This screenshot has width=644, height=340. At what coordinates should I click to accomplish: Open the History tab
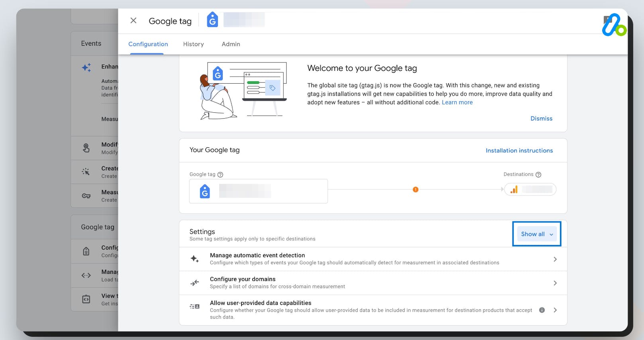coord(193,44)
